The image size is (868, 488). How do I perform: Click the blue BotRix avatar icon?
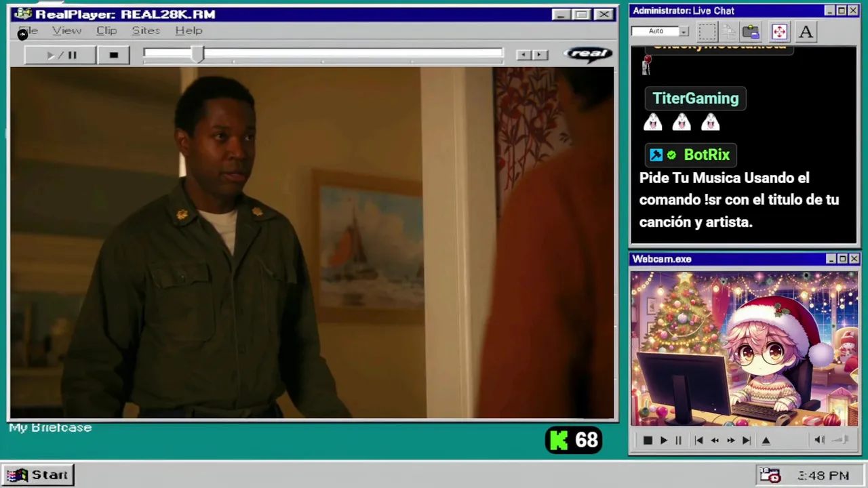click(656, 155)
